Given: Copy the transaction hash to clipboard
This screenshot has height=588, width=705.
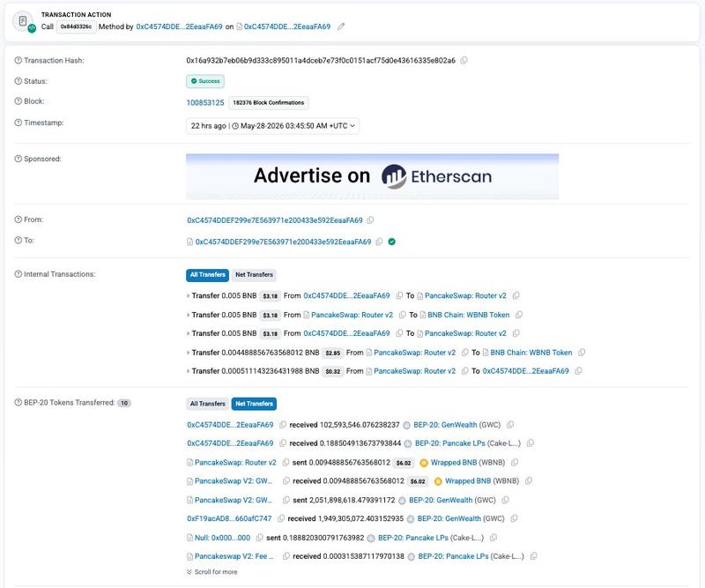Looking at the screenshot, I should click(x=464, y=60).
